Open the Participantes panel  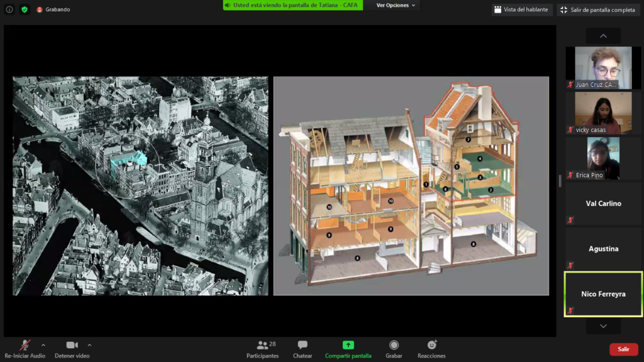[262, 349]
